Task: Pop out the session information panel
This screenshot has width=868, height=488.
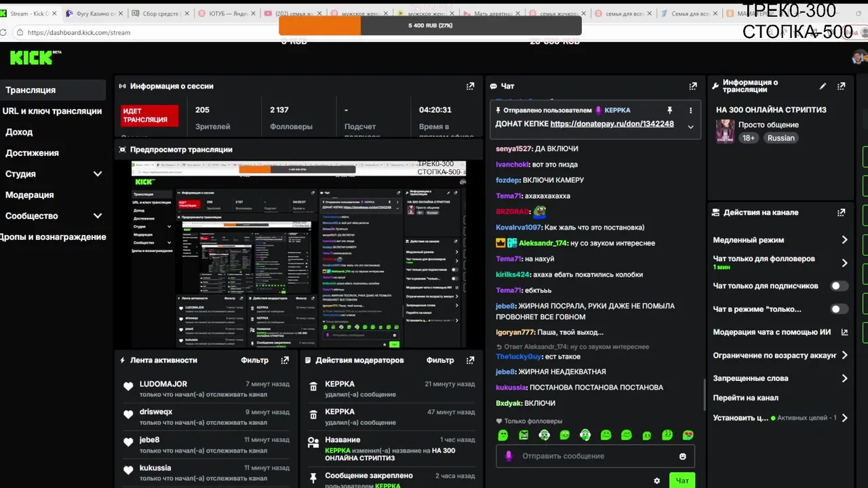Action: click(470, 86)
